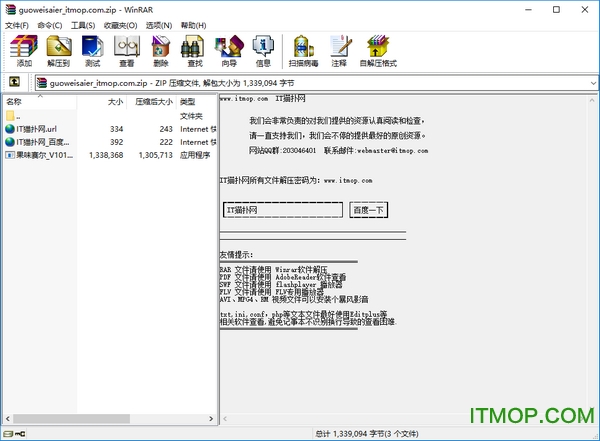Viewport: 600px width, 441px height.
Task: Sort by Name (名称) column header
Action: coord(40,101)
